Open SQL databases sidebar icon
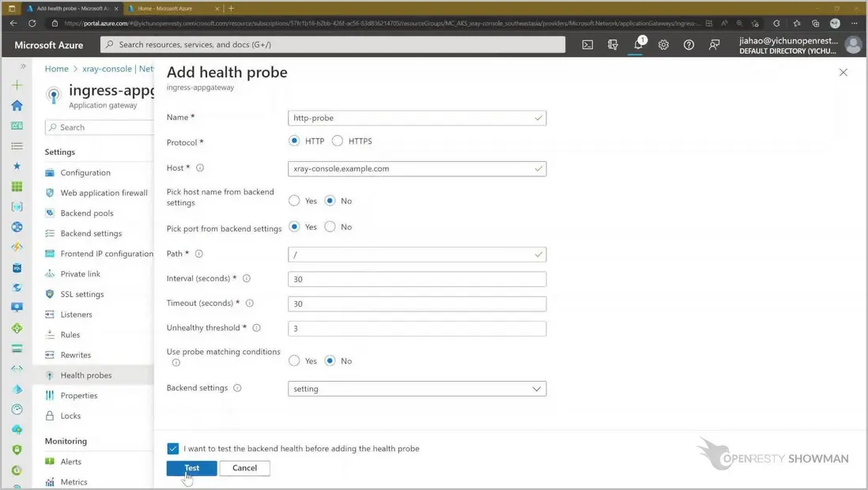The height and width of the screenshot is (490, 868). click(x=17, y=268)
